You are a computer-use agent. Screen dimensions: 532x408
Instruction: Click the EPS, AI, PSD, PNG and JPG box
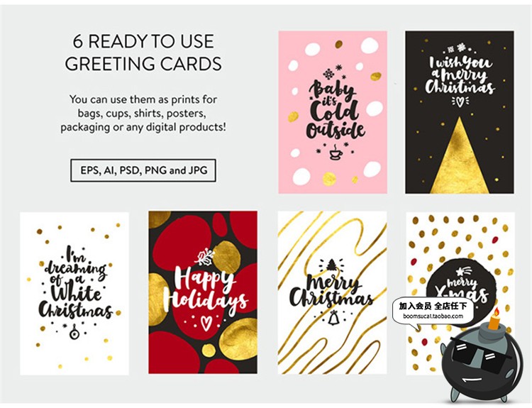(143, 170)
